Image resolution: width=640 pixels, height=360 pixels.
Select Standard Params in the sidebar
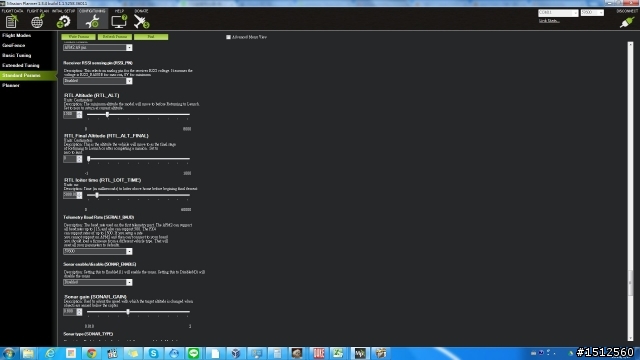28,76
